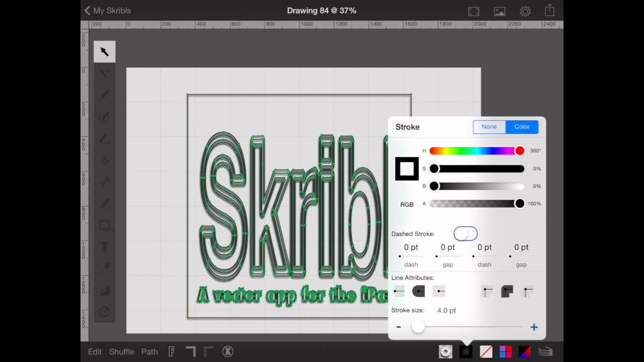
Task: Open the Edit menu
Action: tap(95, 351)
